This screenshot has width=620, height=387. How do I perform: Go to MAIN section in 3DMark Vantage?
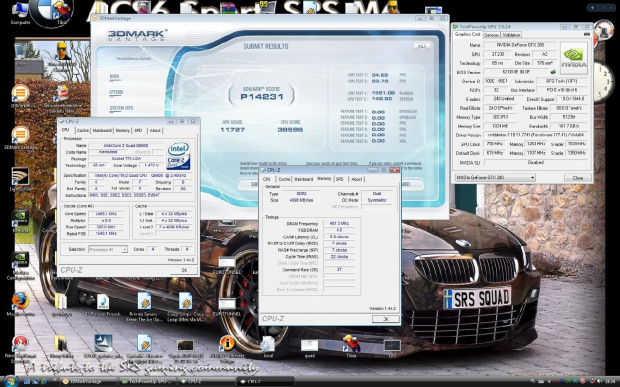pos(114,77)
